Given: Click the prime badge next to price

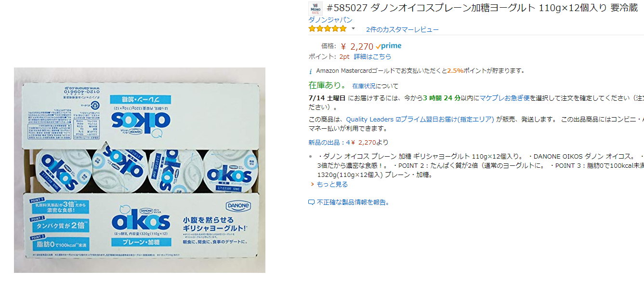Looking at the screenshot, I should coord(389,46).
